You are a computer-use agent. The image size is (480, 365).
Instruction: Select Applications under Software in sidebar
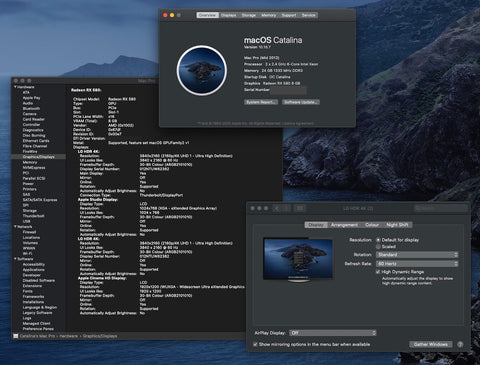[33, 270]
